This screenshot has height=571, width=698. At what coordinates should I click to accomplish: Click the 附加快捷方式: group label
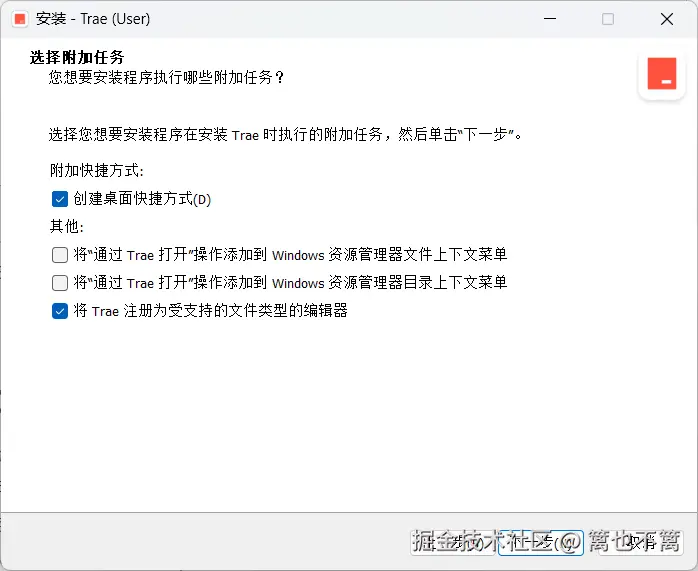click(x=97, y=170)
